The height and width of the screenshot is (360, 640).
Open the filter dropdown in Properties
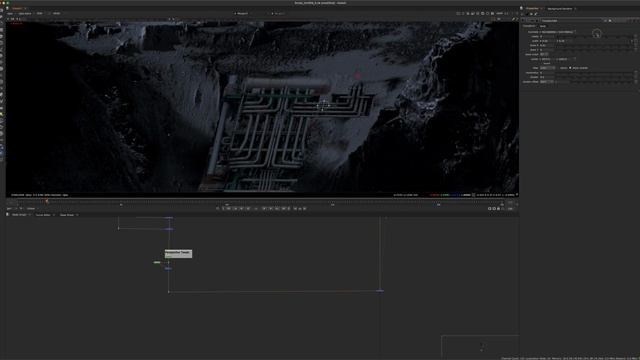click(547, 68)
